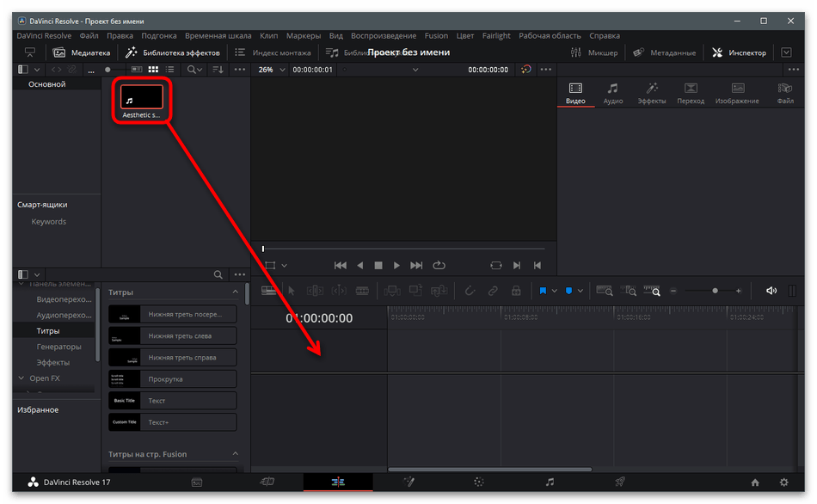Toggle the Инспектор panel
Image resolution: width=817 pixels, height=504 pixels.
[x=739, y=52]
